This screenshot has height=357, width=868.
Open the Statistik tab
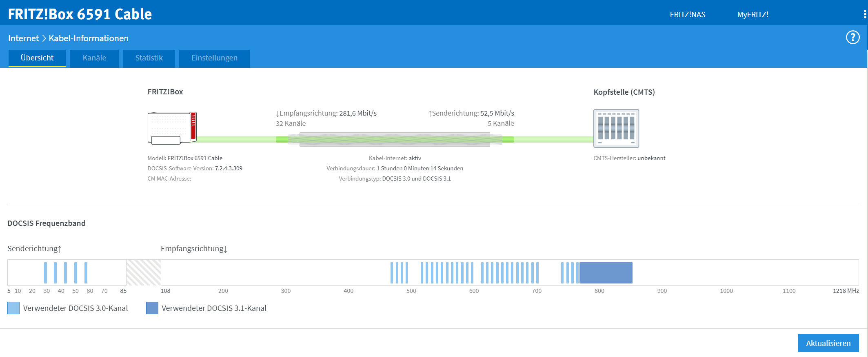coord(149,58)
